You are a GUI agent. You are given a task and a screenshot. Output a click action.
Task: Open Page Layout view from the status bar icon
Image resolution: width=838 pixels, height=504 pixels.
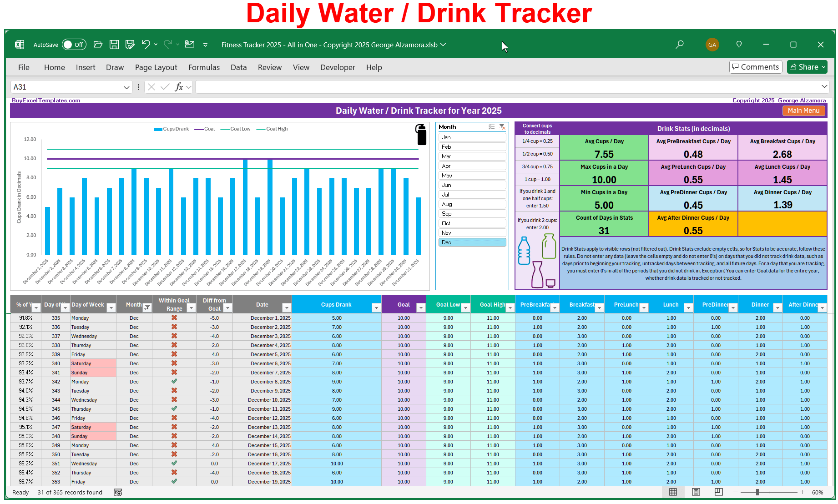click(x=696, y=492)
